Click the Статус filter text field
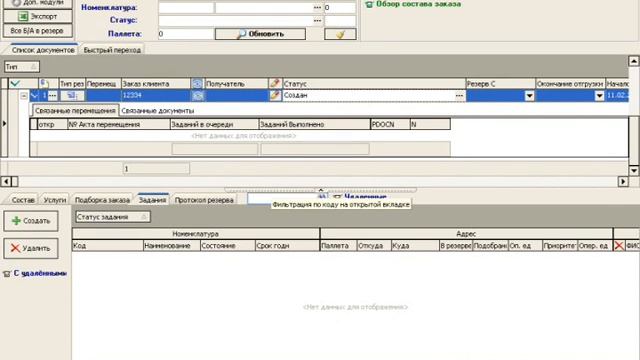Image resolution: width=640 pixels, height=360 pixels. click(236, 20)
